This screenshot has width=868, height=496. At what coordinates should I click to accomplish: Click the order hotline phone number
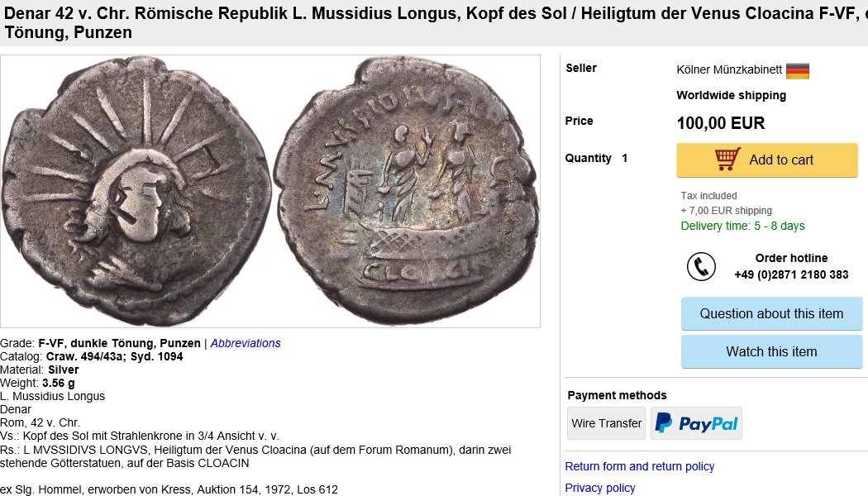(791, 274)
